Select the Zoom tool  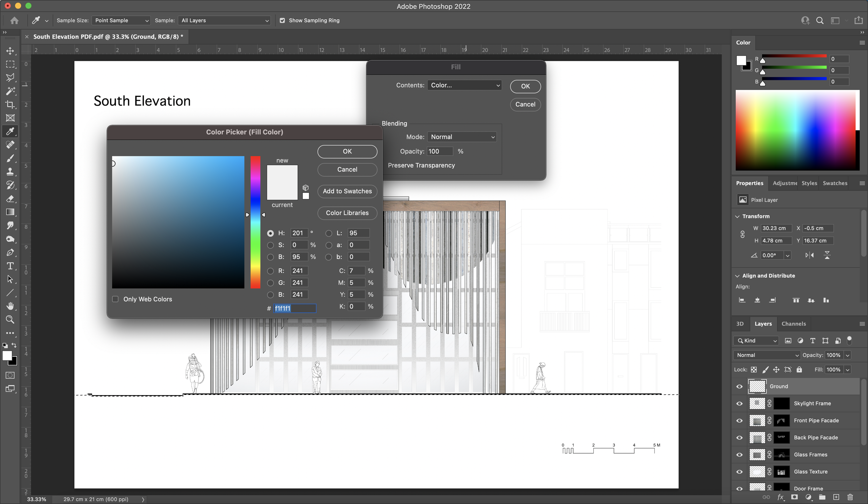(10, 319)
